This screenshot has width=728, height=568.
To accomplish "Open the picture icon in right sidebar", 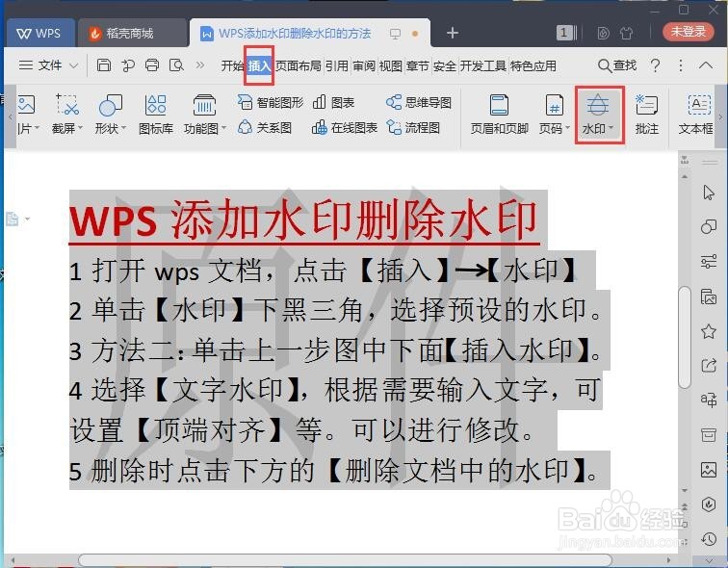I will tap(708, 470).
